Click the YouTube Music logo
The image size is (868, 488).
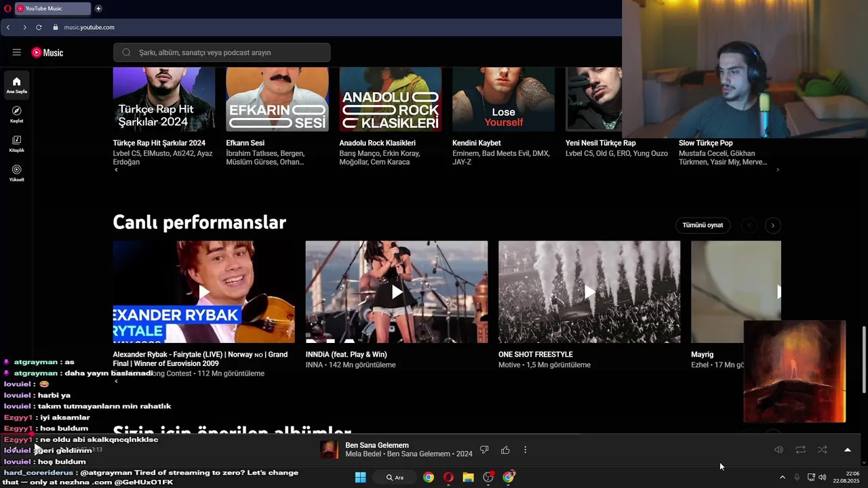[x=47, y=52]
